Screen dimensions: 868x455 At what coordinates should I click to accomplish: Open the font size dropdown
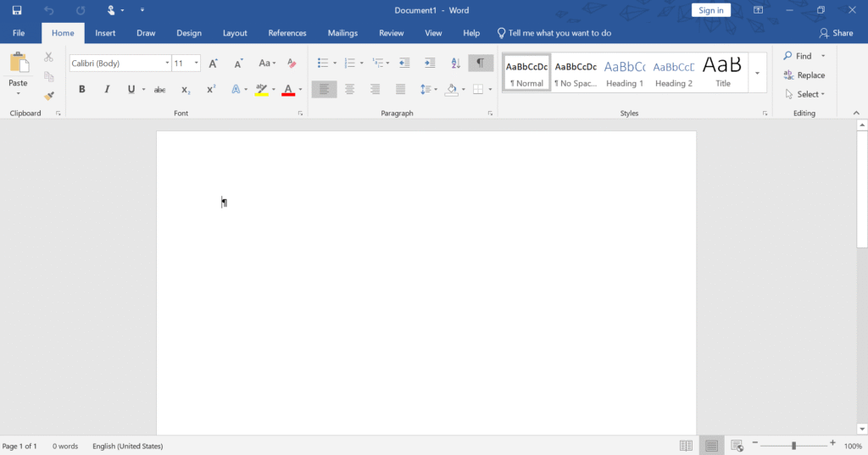point(196,63)
